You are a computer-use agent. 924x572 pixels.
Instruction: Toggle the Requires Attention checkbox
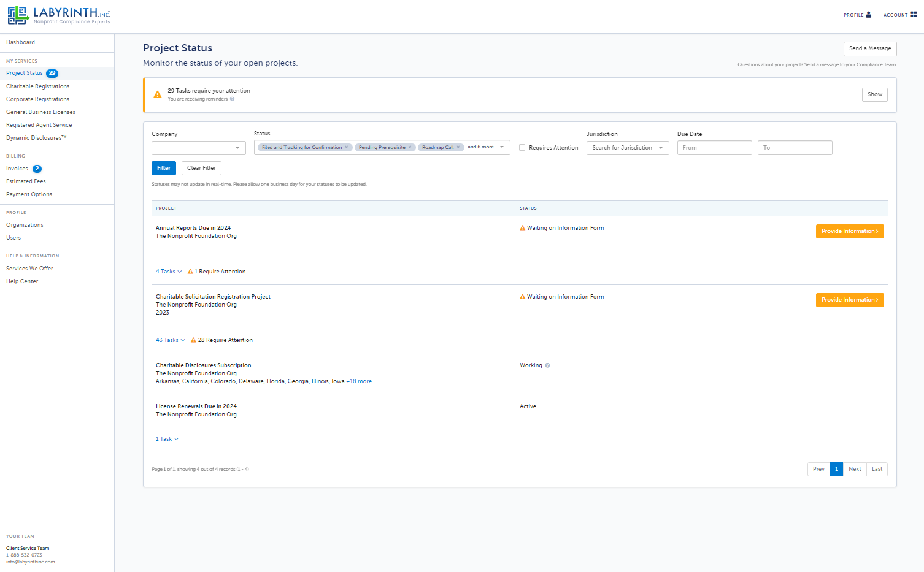[522, 148]
